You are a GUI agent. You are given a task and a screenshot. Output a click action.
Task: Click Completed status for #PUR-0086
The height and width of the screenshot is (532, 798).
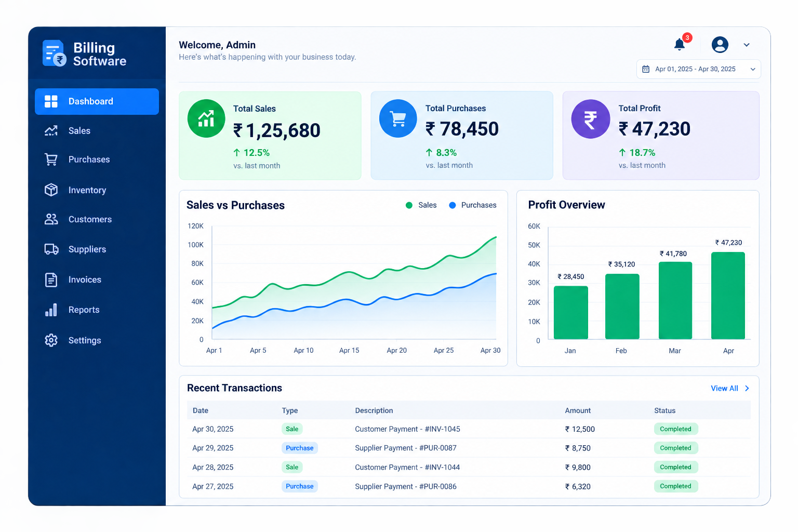[675, 486]
